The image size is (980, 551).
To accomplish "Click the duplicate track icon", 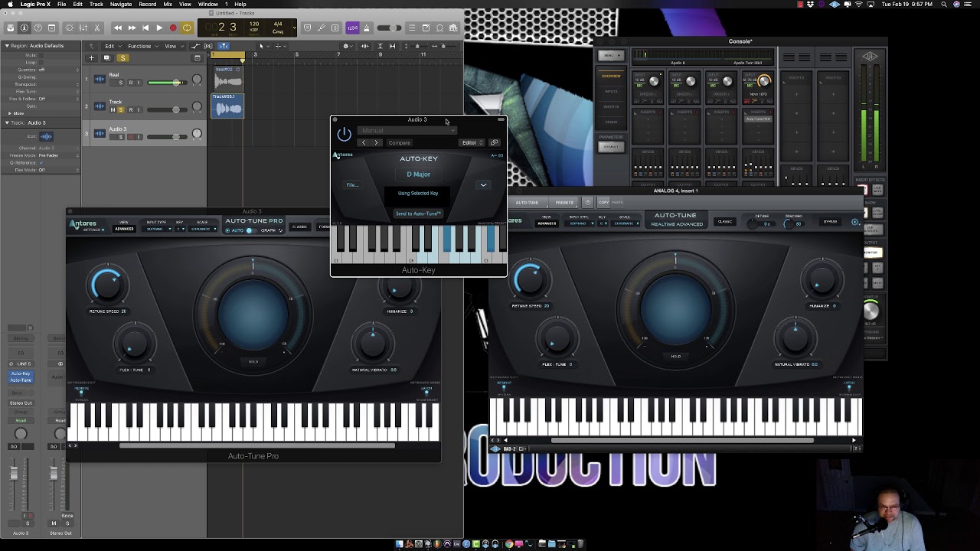I will [106, 58].
